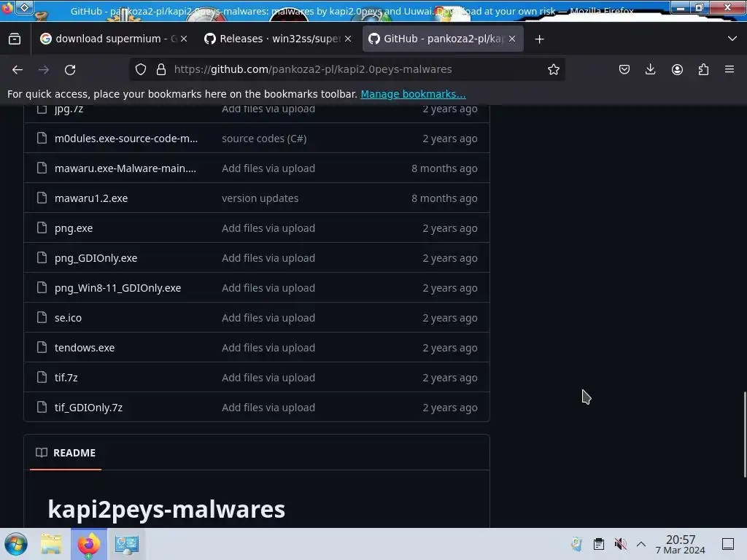Open the png_GDIOnly.exe file
747x560 pixels.
96,258
